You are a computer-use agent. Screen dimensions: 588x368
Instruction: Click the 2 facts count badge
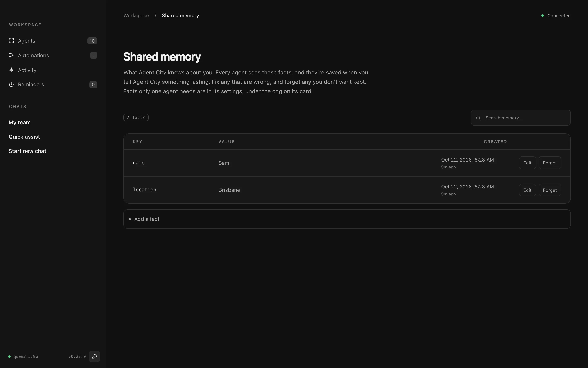[136, 118]
